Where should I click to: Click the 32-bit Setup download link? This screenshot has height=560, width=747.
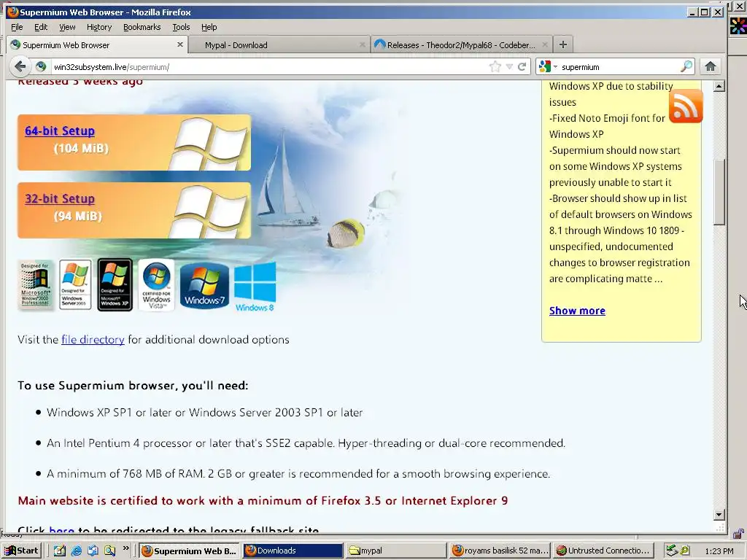(x=60, y=198)
